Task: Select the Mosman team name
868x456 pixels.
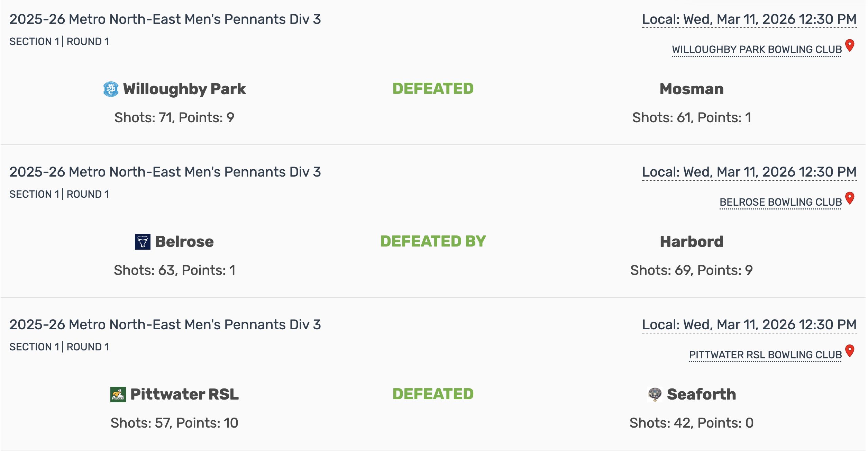Action: 692,89
